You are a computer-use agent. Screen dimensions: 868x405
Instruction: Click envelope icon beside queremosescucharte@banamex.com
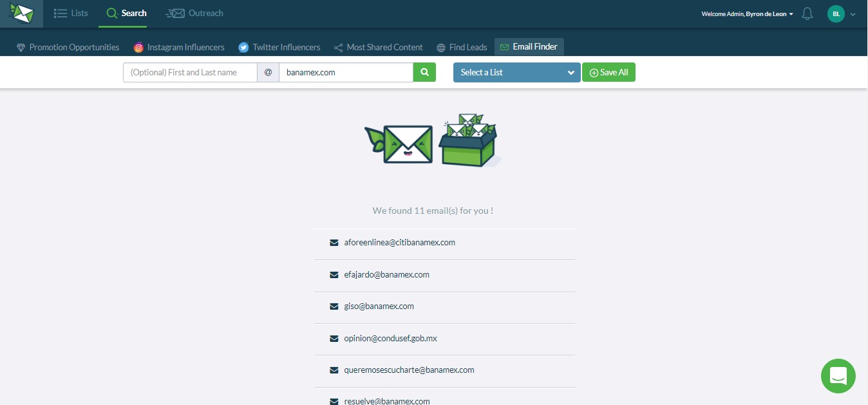click(334, 370)
